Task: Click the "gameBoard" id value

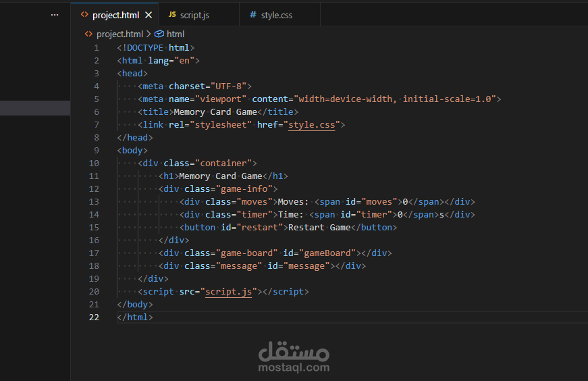Action: (x=327, y=253)
